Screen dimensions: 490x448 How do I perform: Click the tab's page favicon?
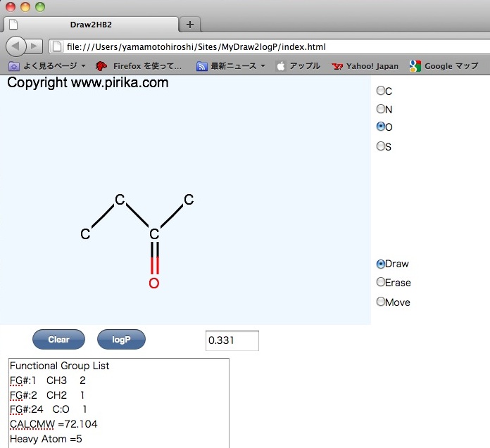click(x=13, y=24)
